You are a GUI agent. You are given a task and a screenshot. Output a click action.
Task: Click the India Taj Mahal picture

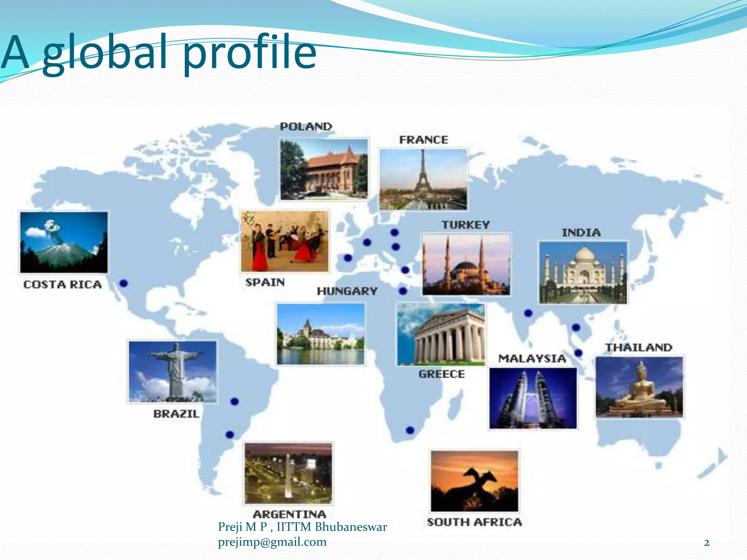point(583,272)
